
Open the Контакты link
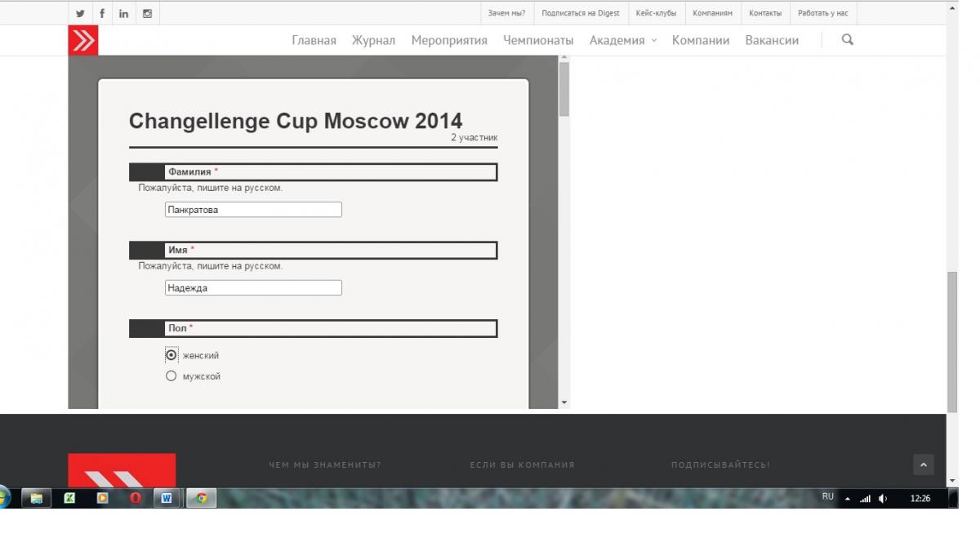765,13
